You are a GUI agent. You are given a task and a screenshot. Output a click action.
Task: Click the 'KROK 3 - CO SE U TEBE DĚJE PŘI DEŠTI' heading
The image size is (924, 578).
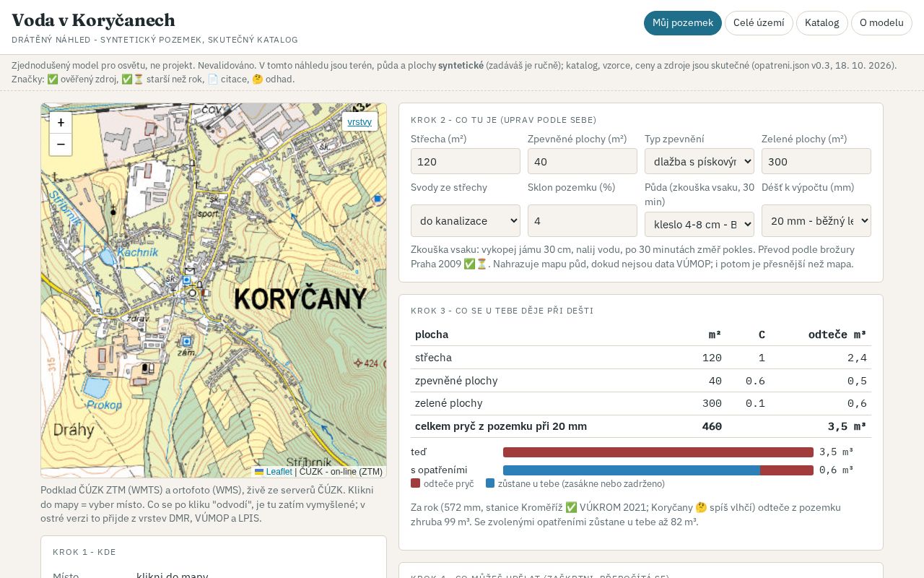(x=502, y=311)
